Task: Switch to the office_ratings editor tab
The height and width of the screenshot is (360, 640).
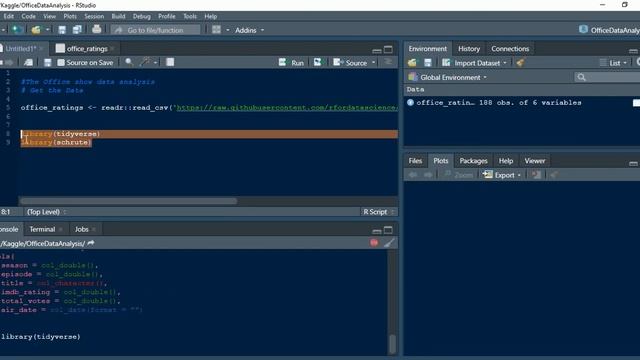Action: click(x=82, y=49)
